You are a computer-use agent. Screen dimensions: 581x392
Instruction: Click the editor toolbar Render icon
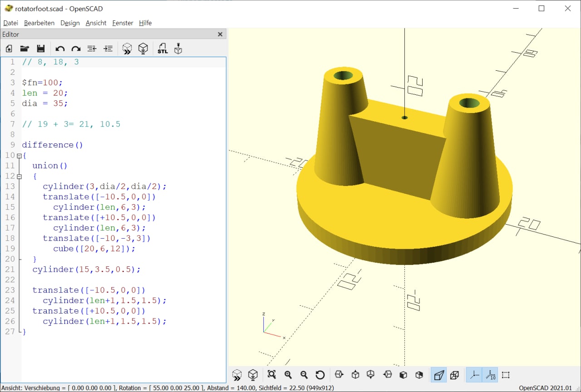tap(143, 49)
